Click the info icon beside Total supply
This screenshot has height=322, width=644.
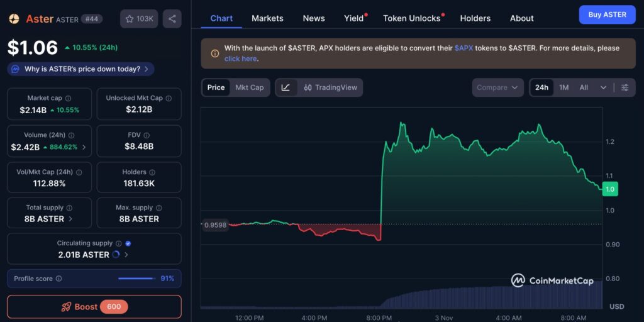click(69, 208)
